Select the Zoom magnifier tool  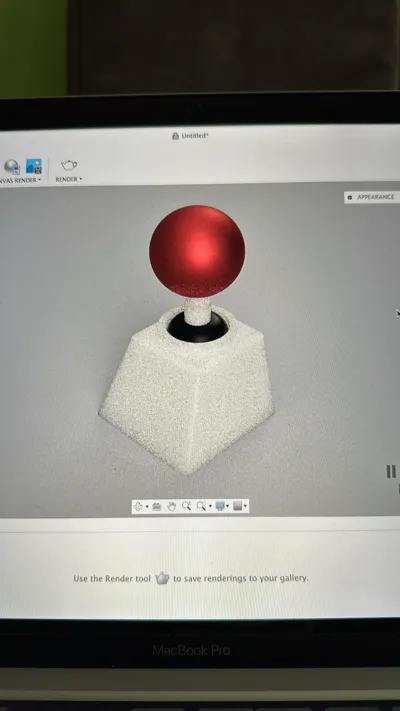186,506
